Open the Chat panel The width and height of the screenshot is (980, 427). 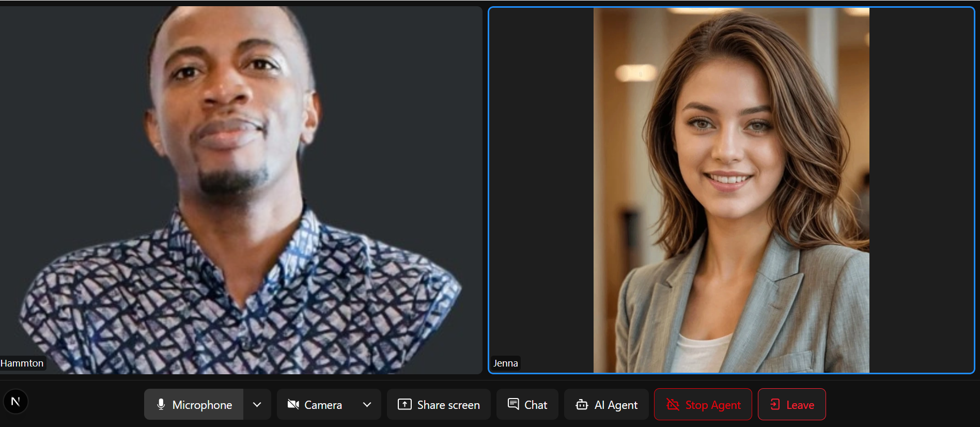[535, 405]
